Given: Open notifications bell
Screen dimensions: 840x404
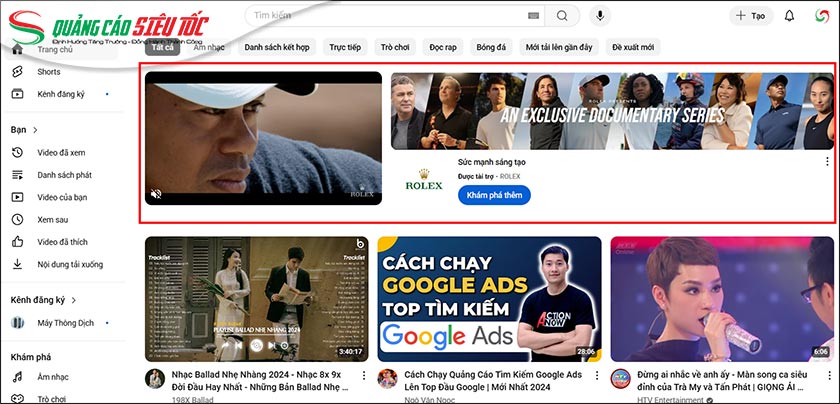Looking at the screenshot, I should click(789, 16).
